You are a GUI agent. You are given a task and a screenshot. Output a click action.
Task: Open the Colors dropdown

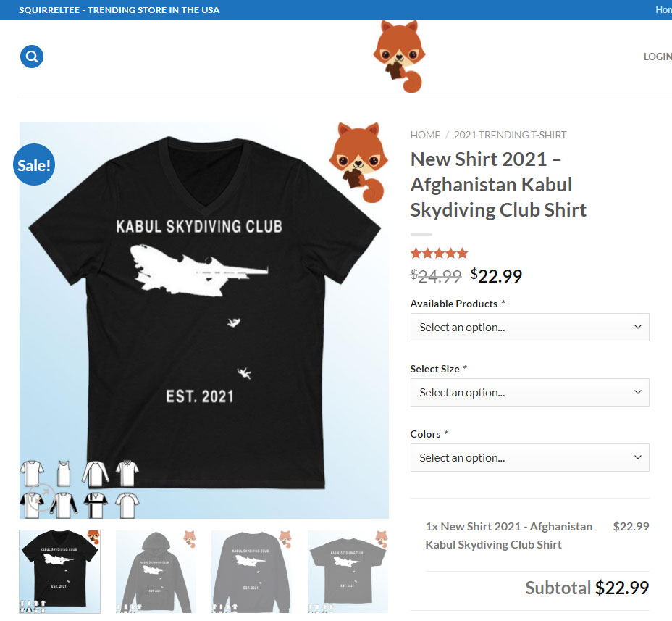pos(529,458)
